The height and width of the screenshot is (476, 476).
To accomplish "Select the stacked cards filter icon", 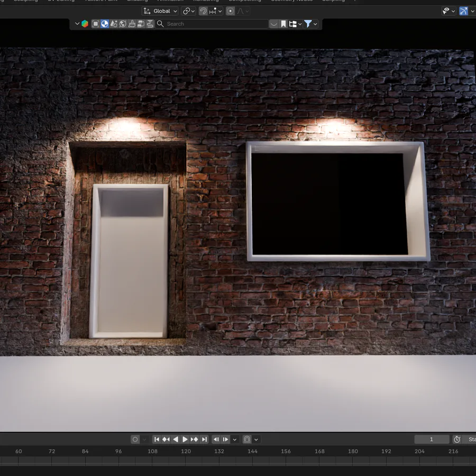I will click(141, 24).
